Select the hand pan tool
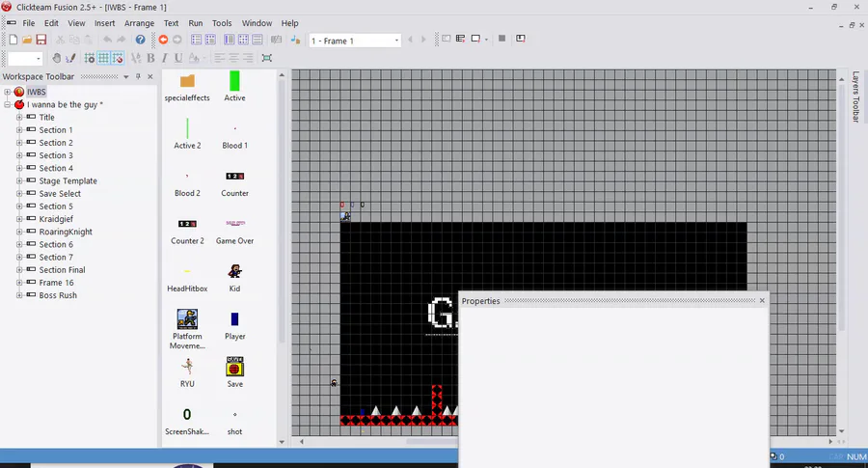Viewport: 868px width, 468px height. (57, 58)
